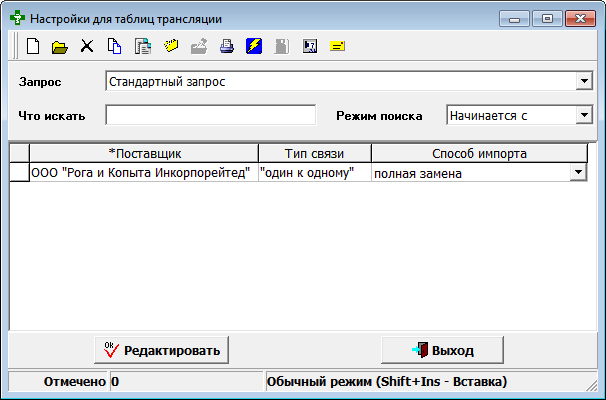Image resolution: width=606 pixels, height=400 pixels.
Task: Click the window resize grip corner
Action: (592, 386)
